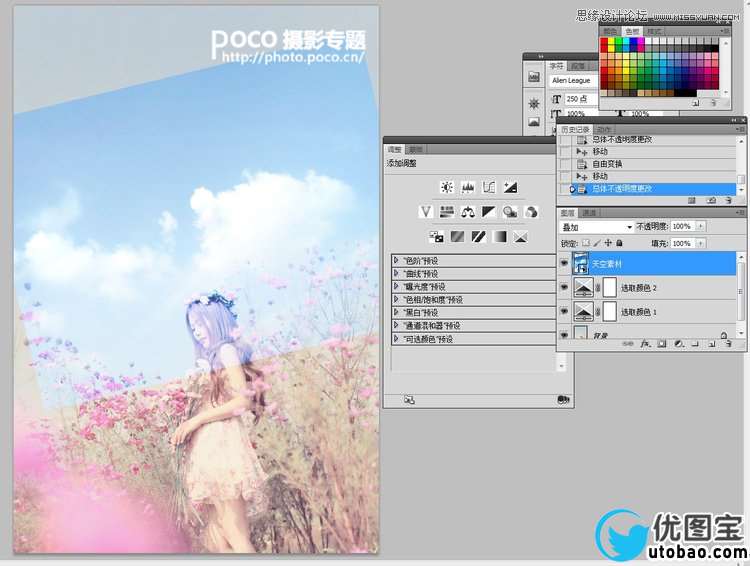This screenshot has height=566, width=750.
Task: Add a Threshold adjustment layer
Action: coord(478,236)
